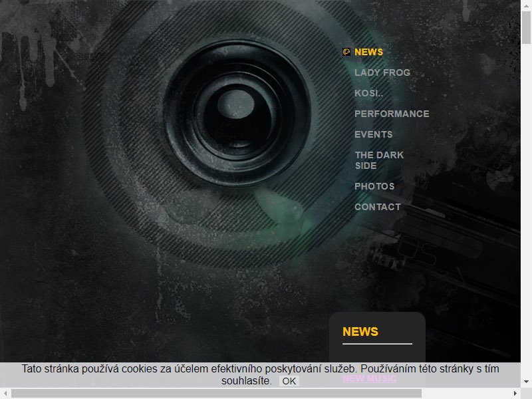Open the EVENTS section

click(x=374, y=134)
